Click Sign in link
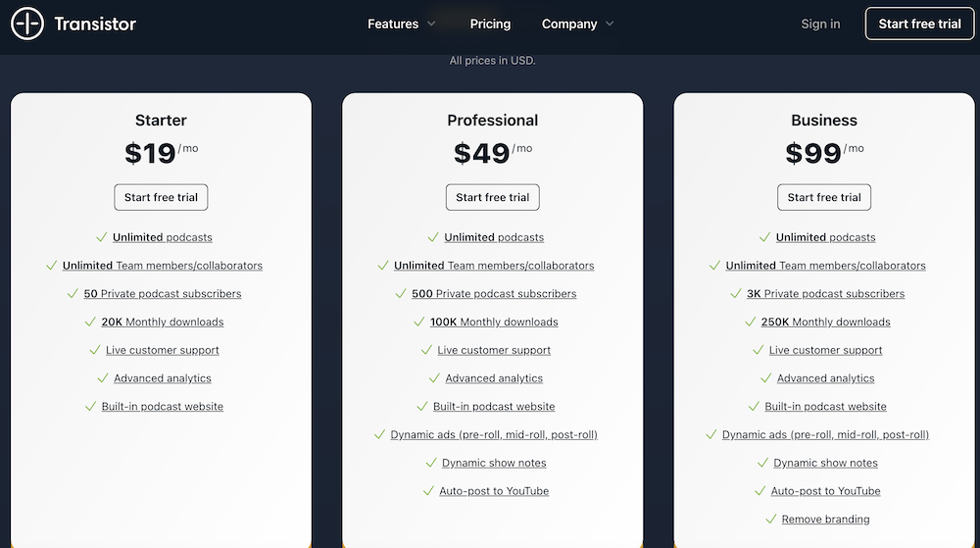Screen dimensions: 980x548 coord(820,24)
